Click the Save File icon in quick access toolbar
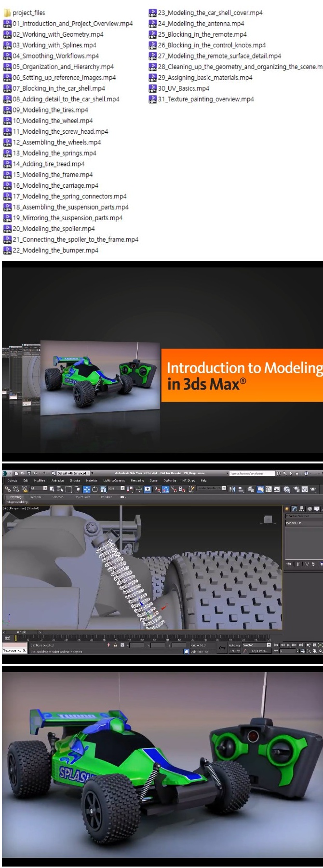The image size is (323, 868). [28, 473]
